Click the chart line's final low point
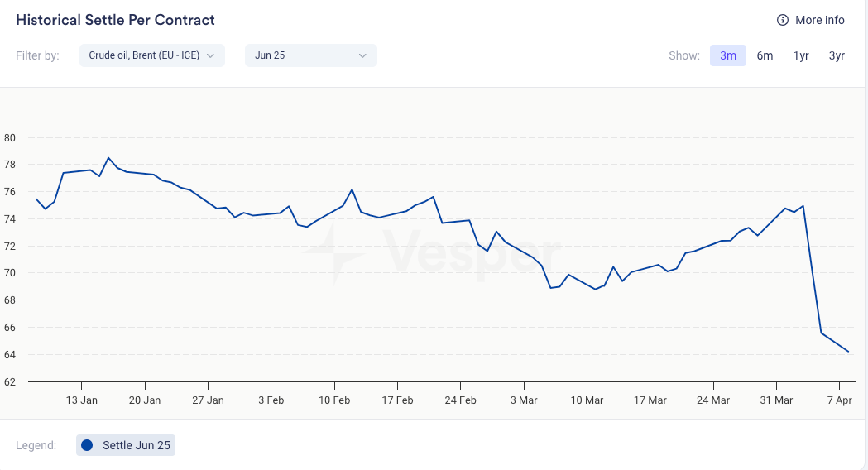 (848, 352)
